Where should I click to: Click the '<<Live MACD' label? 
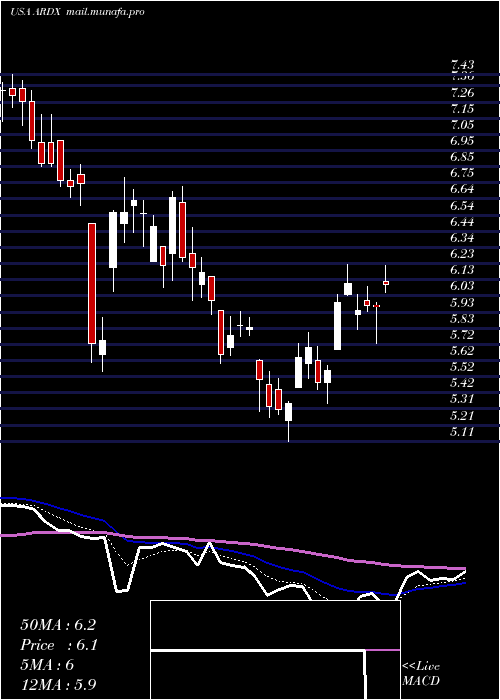point(421,674)
